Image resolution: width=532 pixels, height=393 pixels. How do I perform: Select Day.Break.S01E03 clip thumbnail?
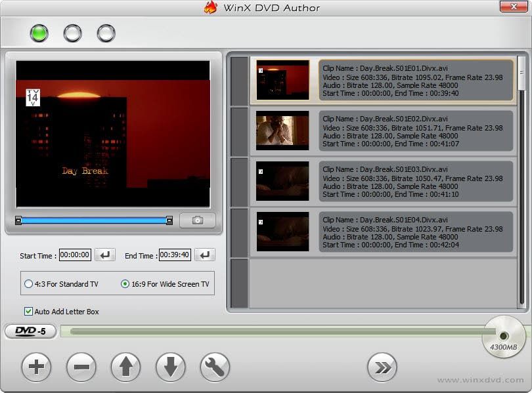coord(282,181)
